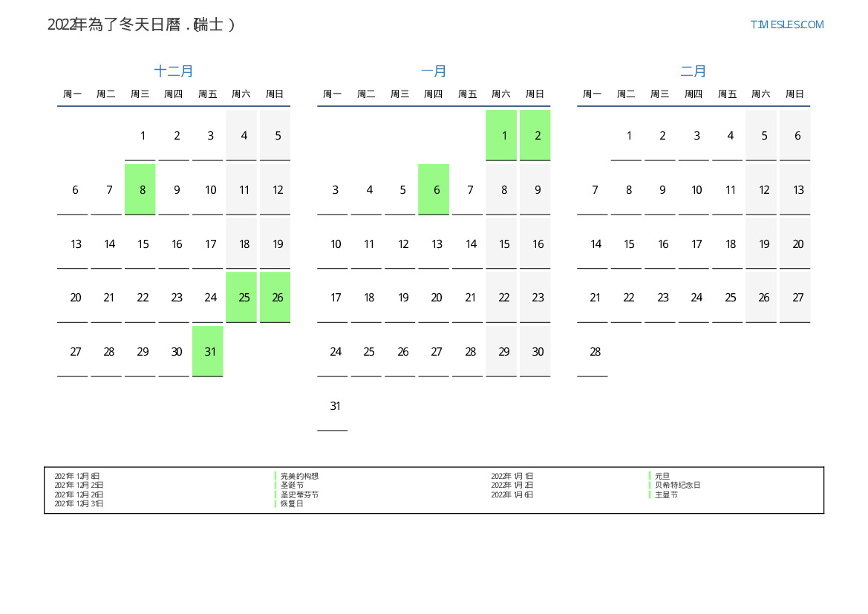The image size is (868, 614).
Task: Click the 元旦 legend entry
Action: point(662,476)
